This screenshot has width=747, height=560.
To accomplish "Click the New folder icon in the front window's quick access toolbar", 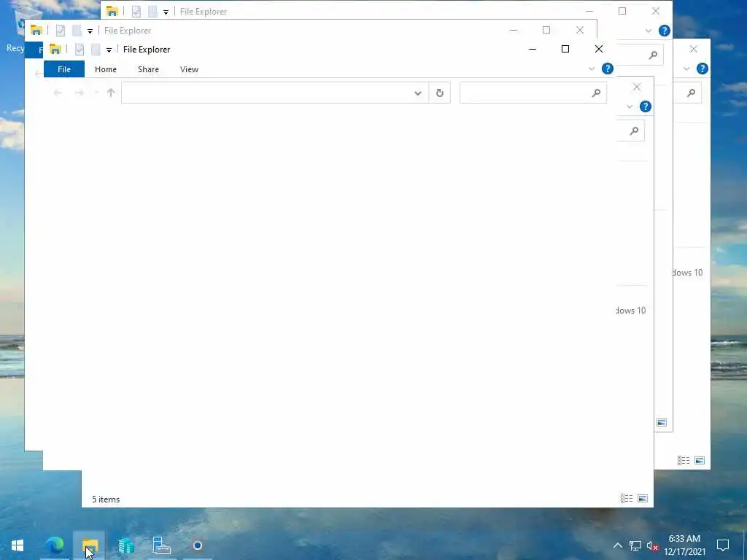I will coord(96,49).
